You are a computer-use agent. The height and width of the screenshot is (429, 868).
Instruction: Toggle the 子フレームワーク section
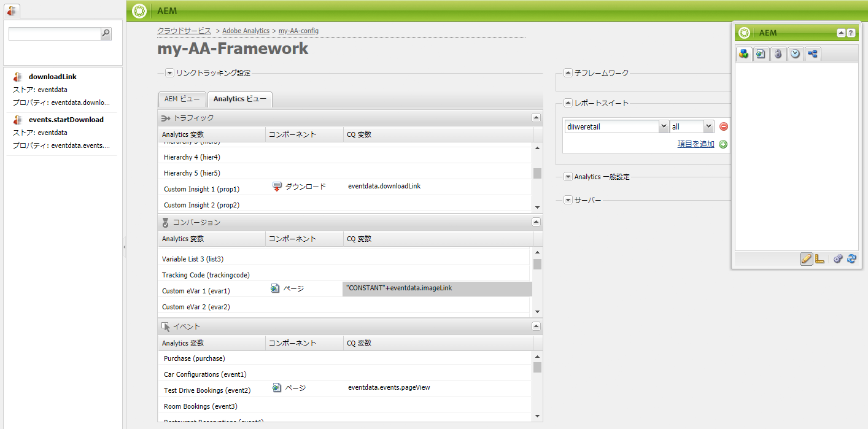click(x=568, y=72)
